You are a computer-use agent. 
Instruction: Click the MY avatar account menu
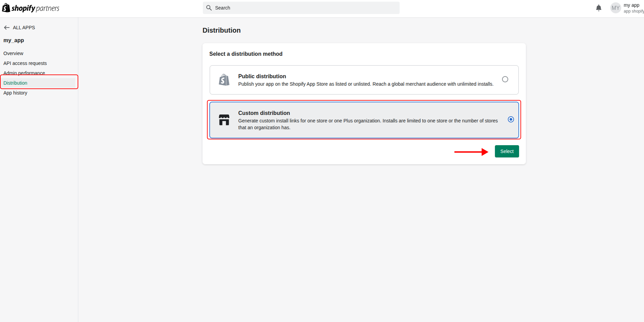click(x=615, y=7)
